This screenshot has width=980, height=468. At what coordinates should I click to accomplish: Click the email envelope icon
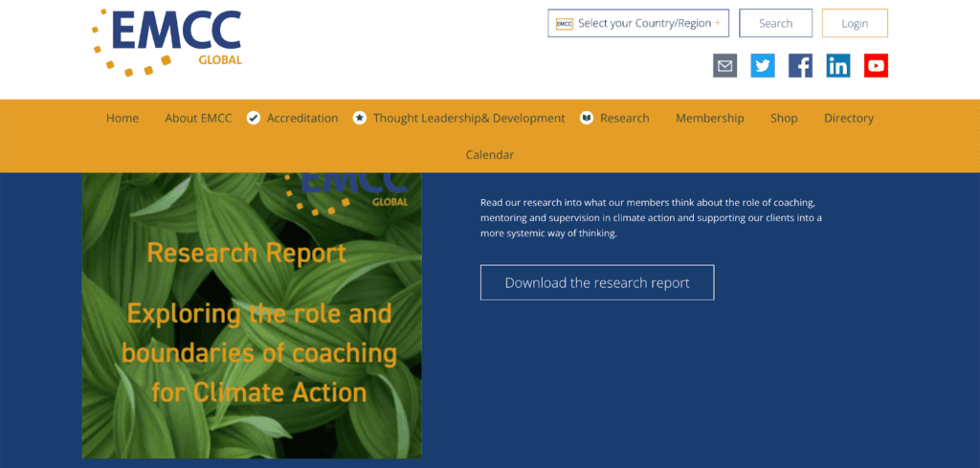coord(725,66)
